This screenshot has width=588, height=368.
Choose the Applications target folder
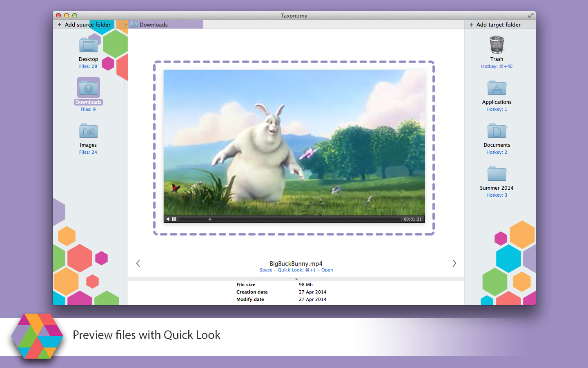click(497, 88)
